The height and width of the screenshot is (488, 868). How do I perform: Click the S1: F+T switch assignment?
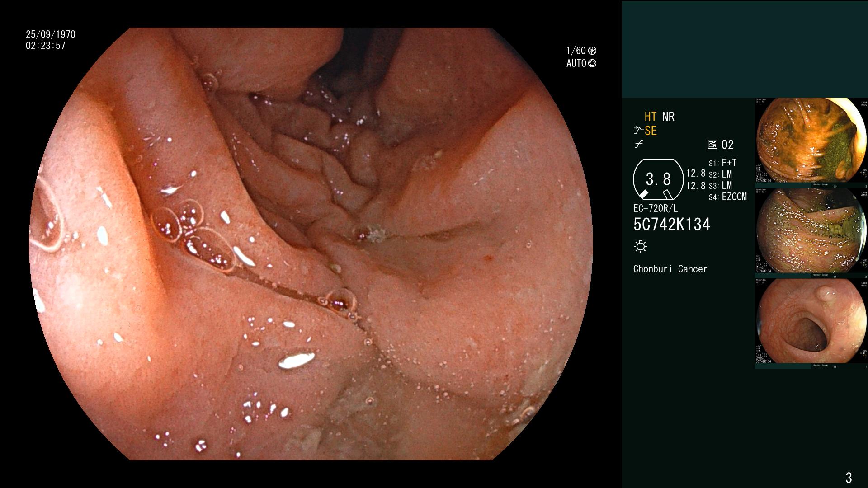pos(722,163)
